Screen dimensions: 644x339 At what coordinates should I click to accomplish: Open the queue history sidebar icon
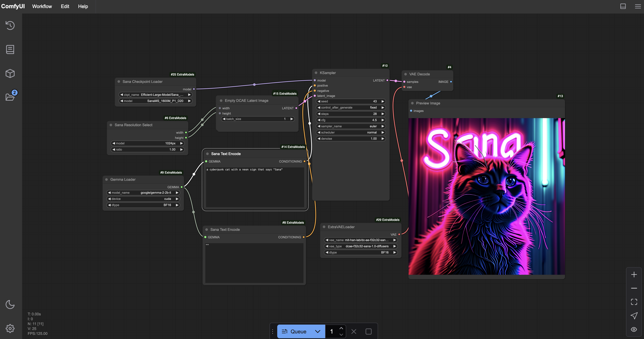[x=10, y=25]
